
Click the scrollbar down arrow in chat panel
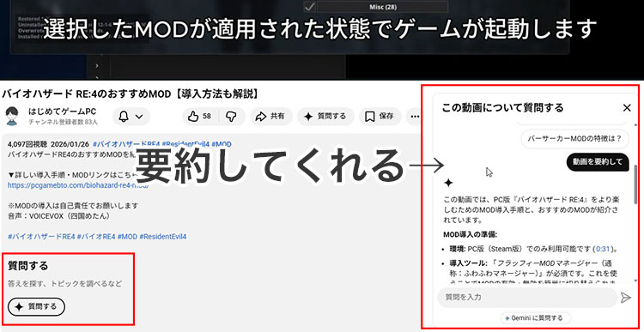click(636, 281)
